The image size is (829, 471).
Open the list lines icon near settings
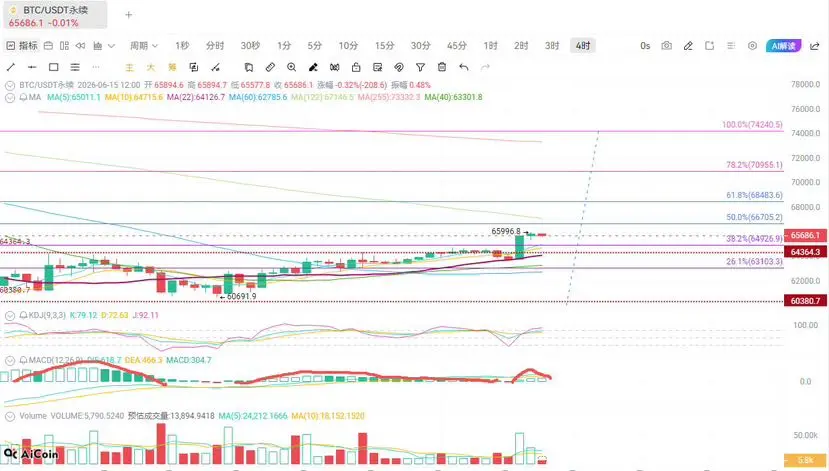click(731, 46)
